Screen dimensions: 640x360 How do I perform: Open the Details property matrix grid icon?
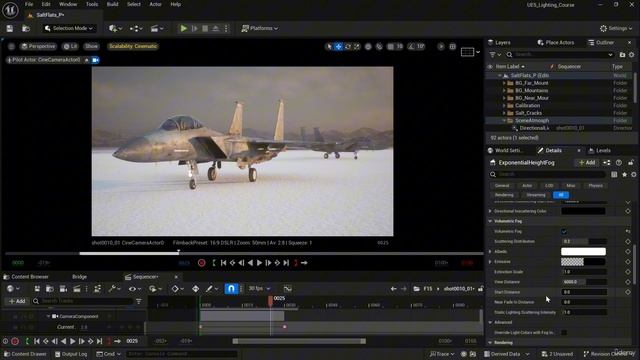[614, 174]
